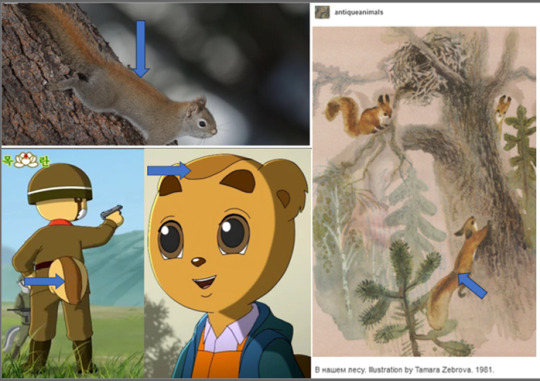Image resolution: width=540 pixels, height=381 pixels.
Task: Click the real squirrel's eye
Action: 202,123
